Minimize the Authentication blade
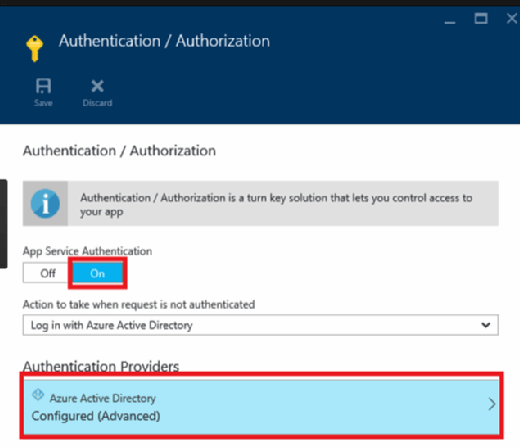This screenshot has height=447, width=520. tap(450, 22)
